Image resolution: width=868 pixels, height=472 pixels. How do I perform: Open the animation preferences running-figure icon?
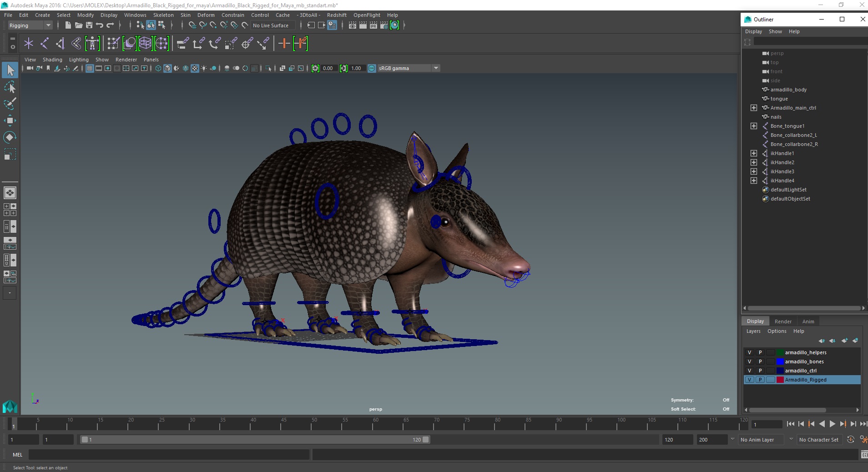pyautogui.click(x=863, y=440)
